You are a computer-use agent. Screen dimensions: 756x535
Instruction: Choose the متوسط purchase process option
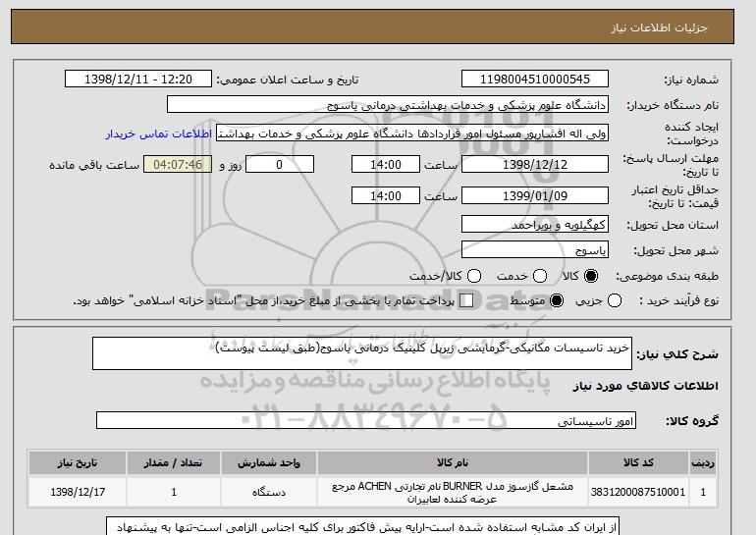pos(557,300)
